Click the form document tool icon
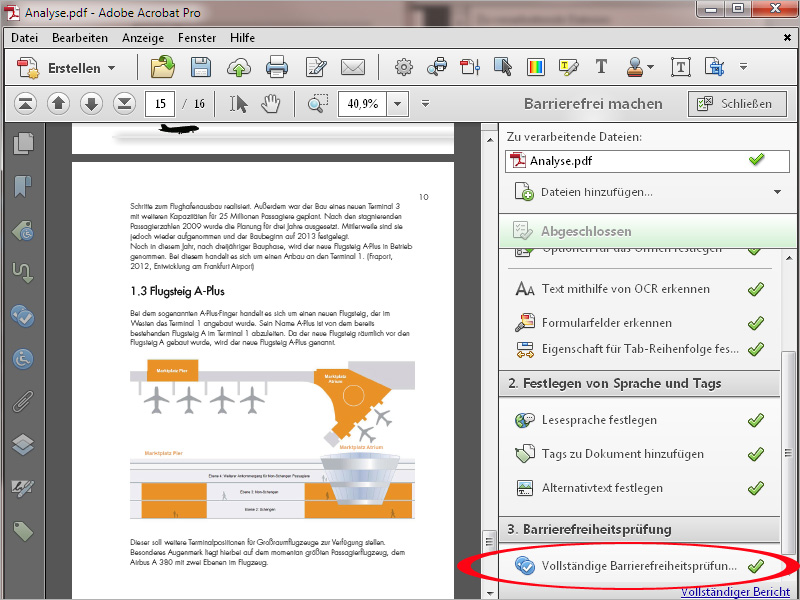 (x=714, y=67)
